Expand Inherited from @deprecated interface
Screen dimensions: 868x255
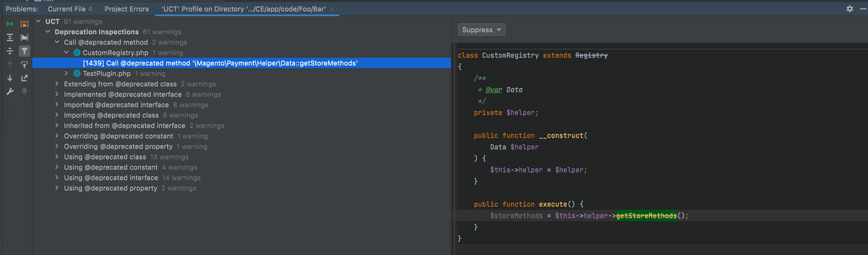58,125
